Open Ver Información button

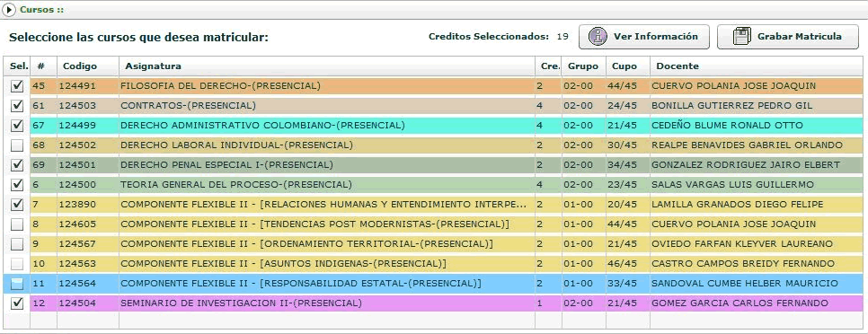click(x=643, y=37)
